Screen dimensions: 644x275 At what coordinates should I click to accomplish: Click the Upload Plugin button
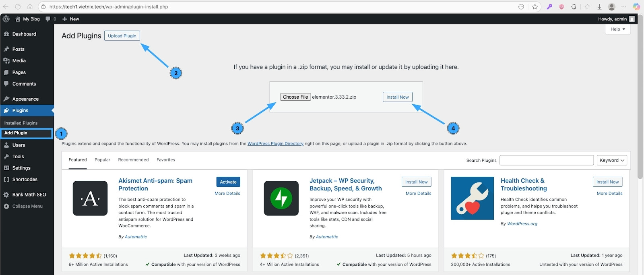click(x=122, y=36)
